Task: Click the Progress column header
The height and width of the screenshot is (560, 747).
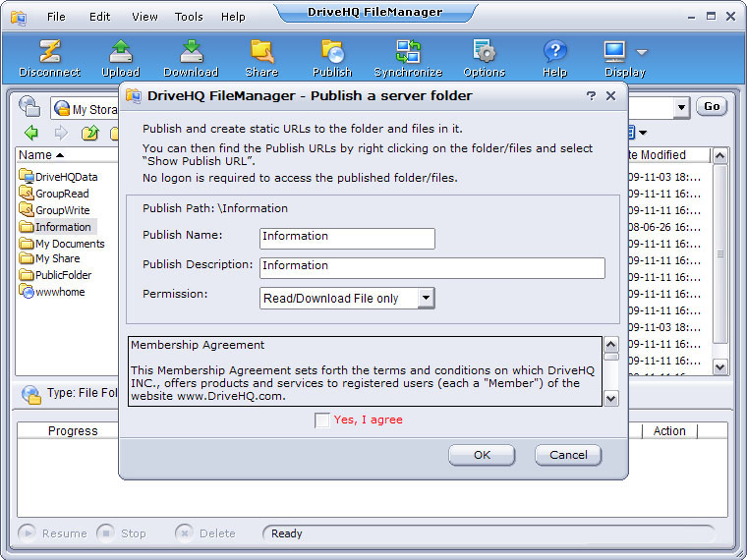Action: (x=68, y=431)
